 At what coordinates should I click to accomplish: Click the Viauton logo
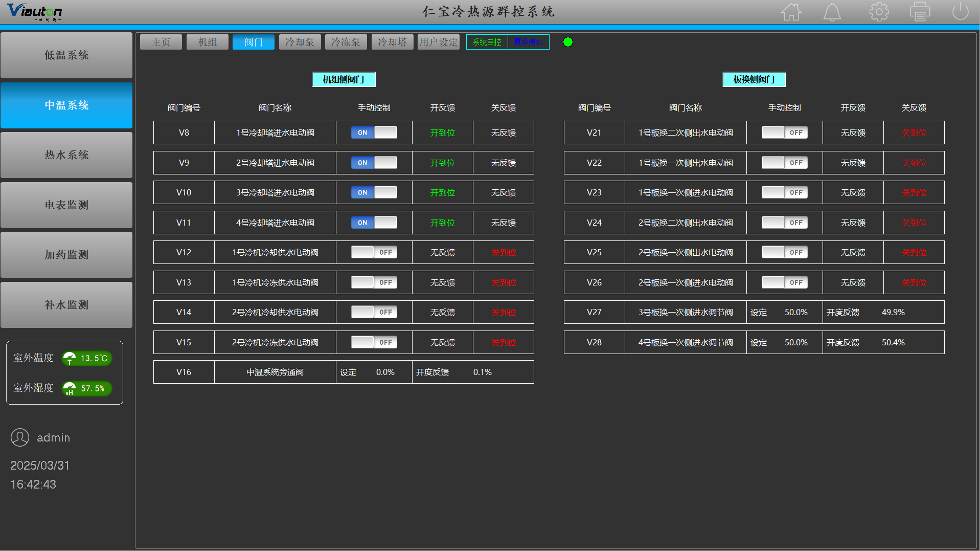pos(34,11)
